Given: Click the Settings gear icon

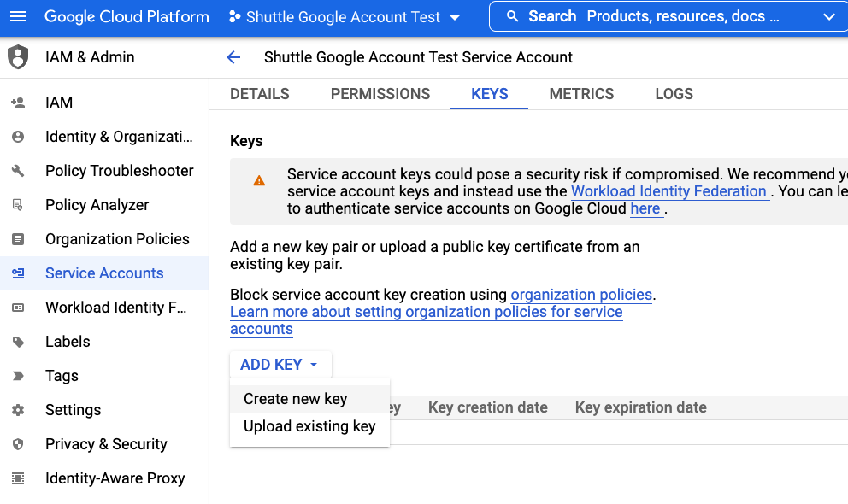Looking at the screenshot, I should [x=18, y=410].
